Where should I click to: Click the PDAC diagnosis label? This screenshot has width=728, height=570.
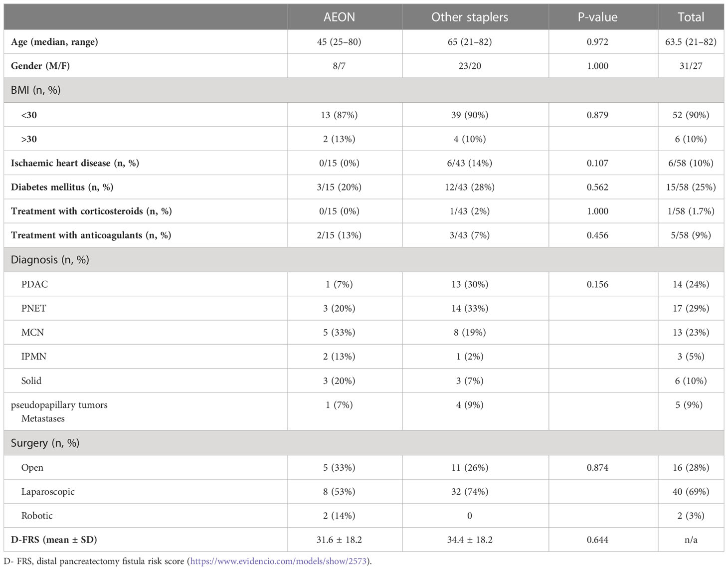(34, 284)
